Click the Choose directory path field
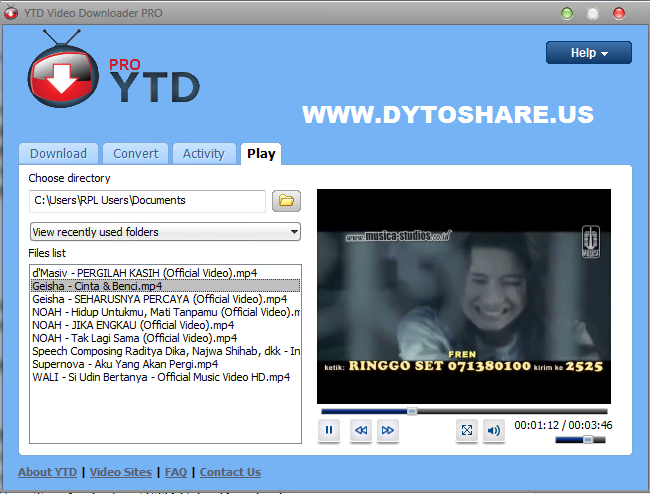Image resolution: width=650 pixels, height=494 pixels. pos(147,201)
